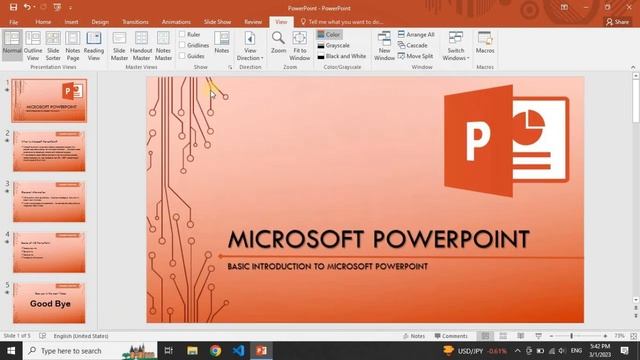Click the Save icon in quick access toolbar
Screen dimensions: 640x360
(x=13, y=7)
